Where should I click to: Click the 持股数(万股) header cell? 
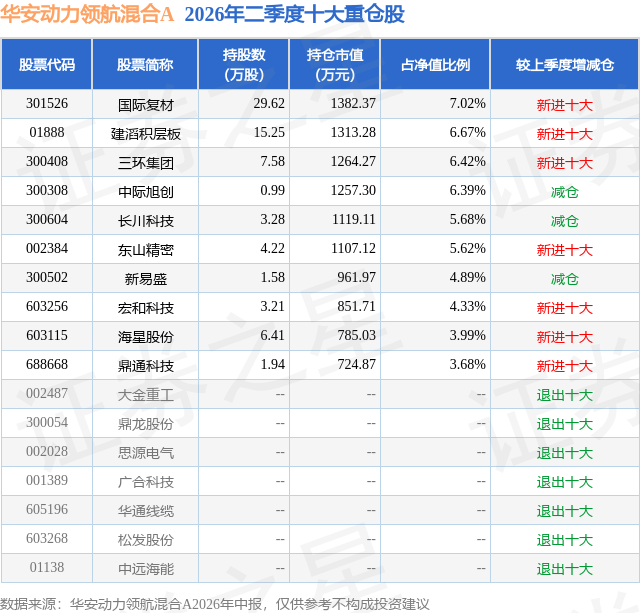(x=244, y=64)
